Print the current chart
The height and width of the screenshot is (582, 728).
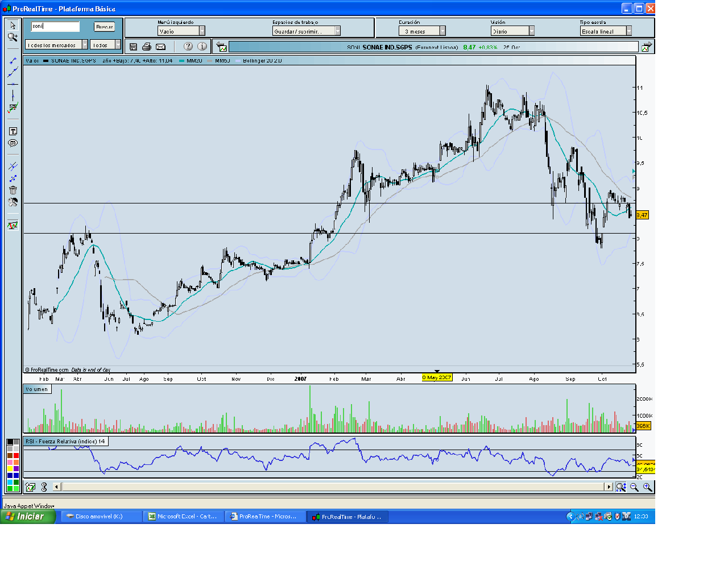(147, 47)
